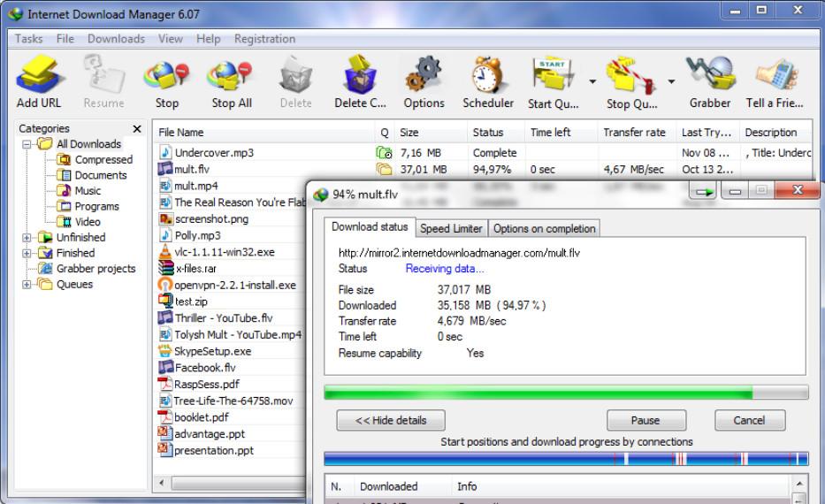The image size is (825, 504).
Task: Open the Downloads menu
Action: click(116, 39)
